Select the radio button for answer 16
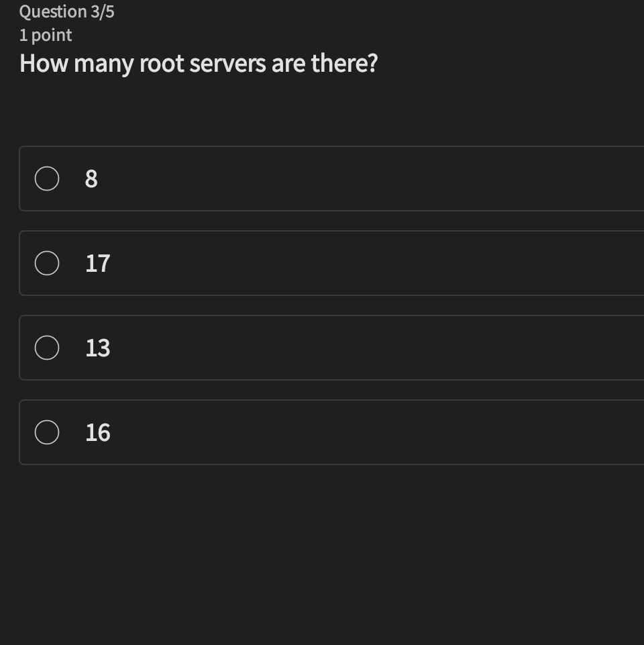The image size is (644, 645). (46, 432)
